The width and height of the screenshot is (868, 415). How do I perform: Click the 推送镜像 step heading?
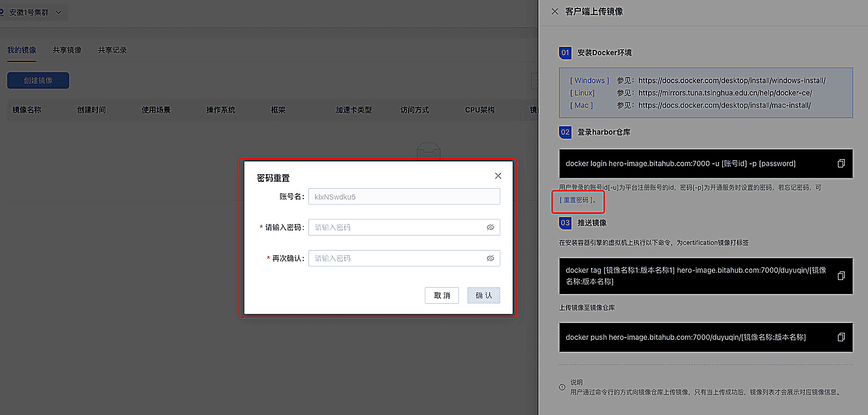[592, 222]
